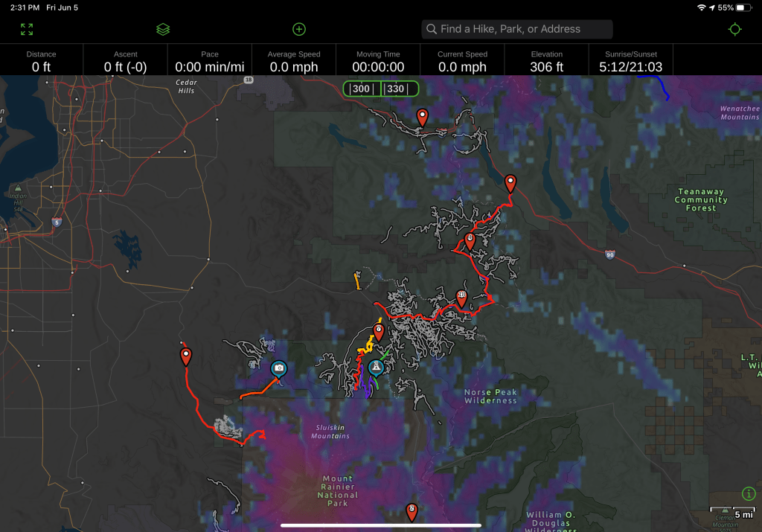762x532 pixels.
Task: Select the Pace stat cell
Action: (209, 61)
